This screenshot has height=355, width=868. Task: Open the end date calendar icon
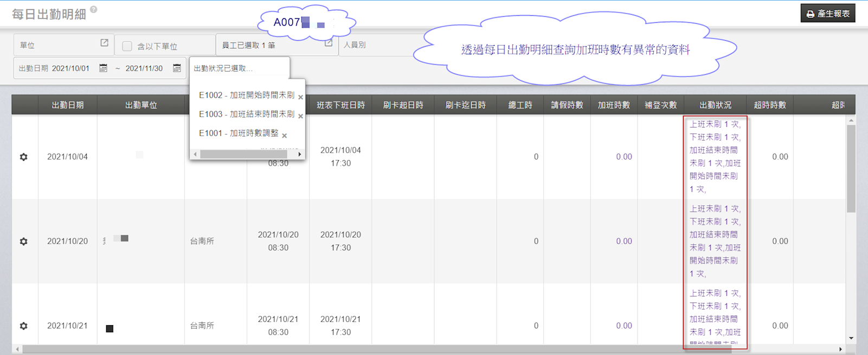tap(177, 68)
